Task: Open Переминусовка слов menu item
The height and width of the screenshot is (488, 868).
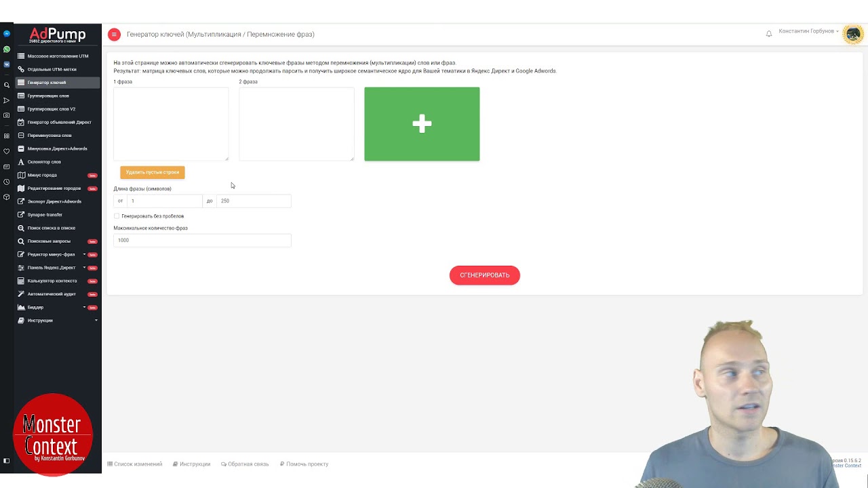Action: pyautogui.click(x=58, y=136)
